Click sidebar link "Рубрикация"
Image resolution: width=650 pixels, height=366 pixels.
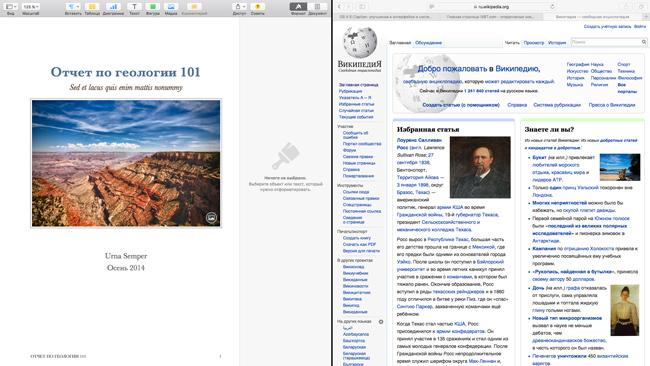coord(350,91)
